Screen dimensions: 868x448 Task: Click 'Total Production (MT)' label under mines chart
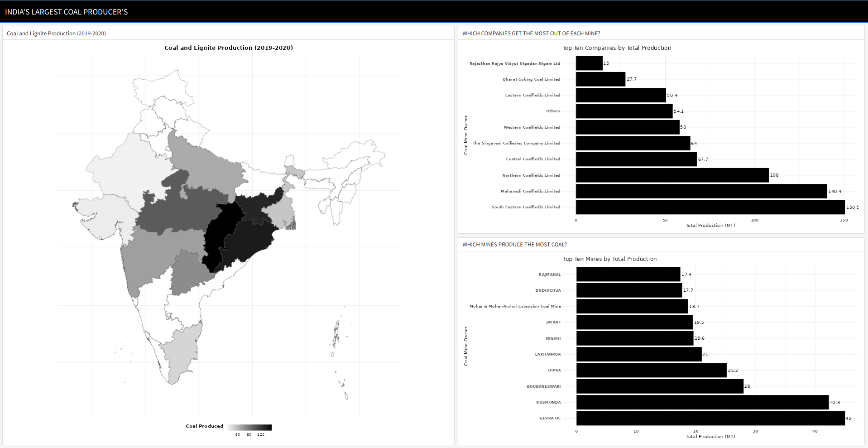[x=710, y=436]
